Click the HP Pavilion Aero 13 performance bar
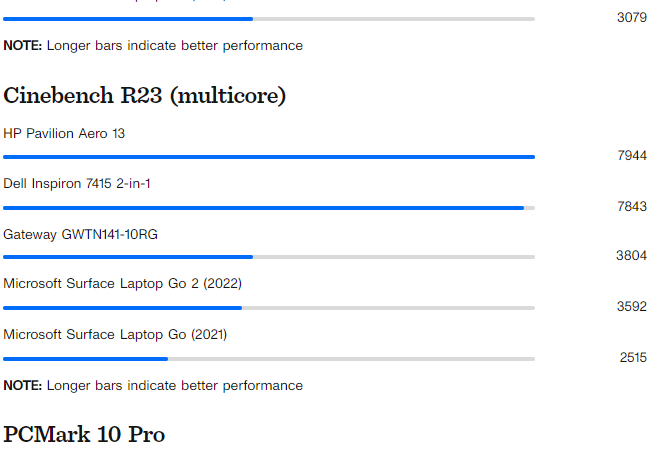The width and height of the screenshot is (668, 450). (268, 157)
